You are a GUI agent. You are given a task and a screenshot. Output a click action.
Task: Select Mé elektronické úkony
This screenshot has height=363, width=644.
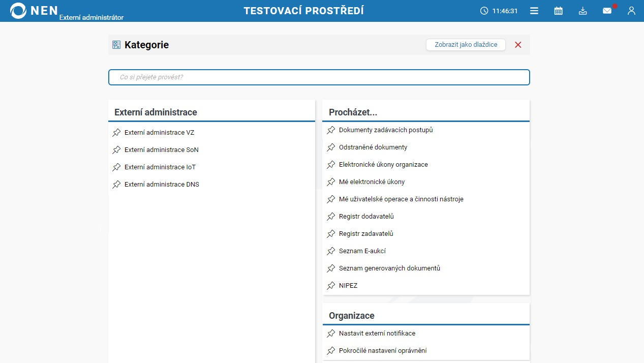coord(372,182)
